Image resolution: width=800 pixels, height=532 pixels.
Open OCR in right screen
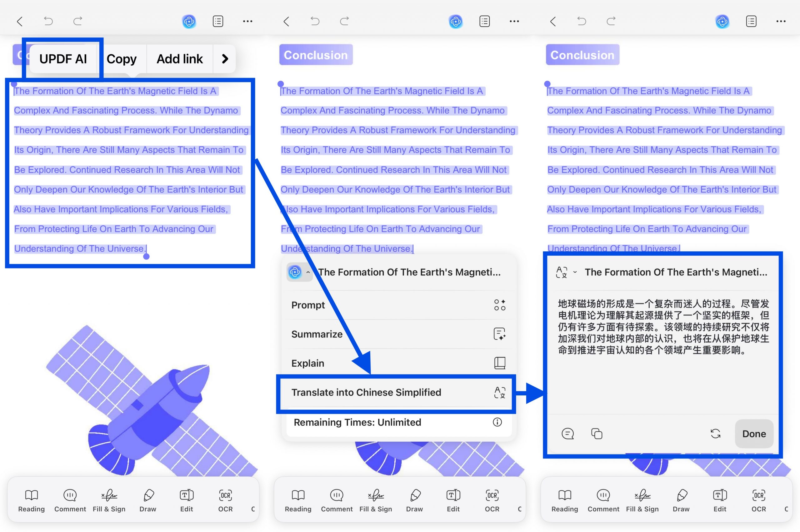tap(758, 500)
